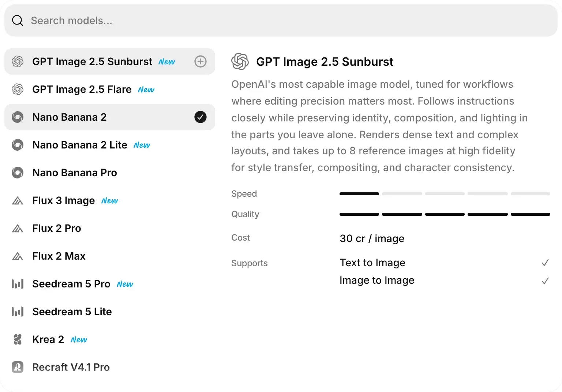Image resolution: width=562 pixels, height=392 pixels.
Task: Click the bars icon beside Seedream 5 Lite
Action: 18,312
